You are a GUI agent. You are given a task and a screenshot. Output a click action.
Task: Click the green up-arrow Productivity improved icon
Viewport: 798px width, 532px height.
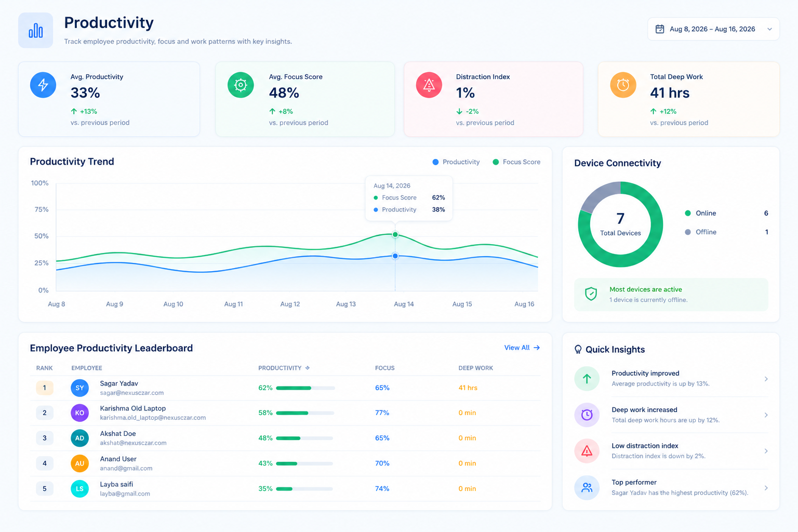pyautogui.click(x=587, y=379)
